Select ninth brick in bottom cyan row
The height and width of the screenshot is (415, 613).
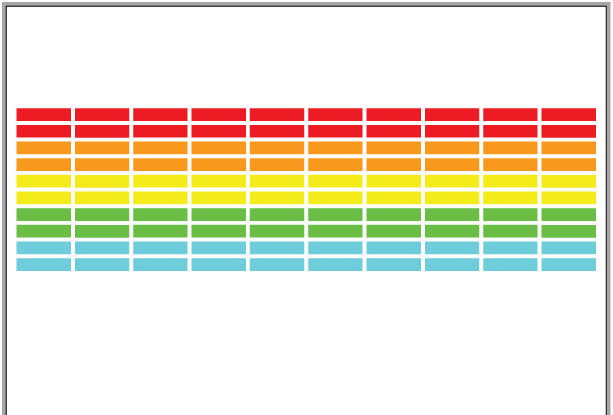pos(510,265)
